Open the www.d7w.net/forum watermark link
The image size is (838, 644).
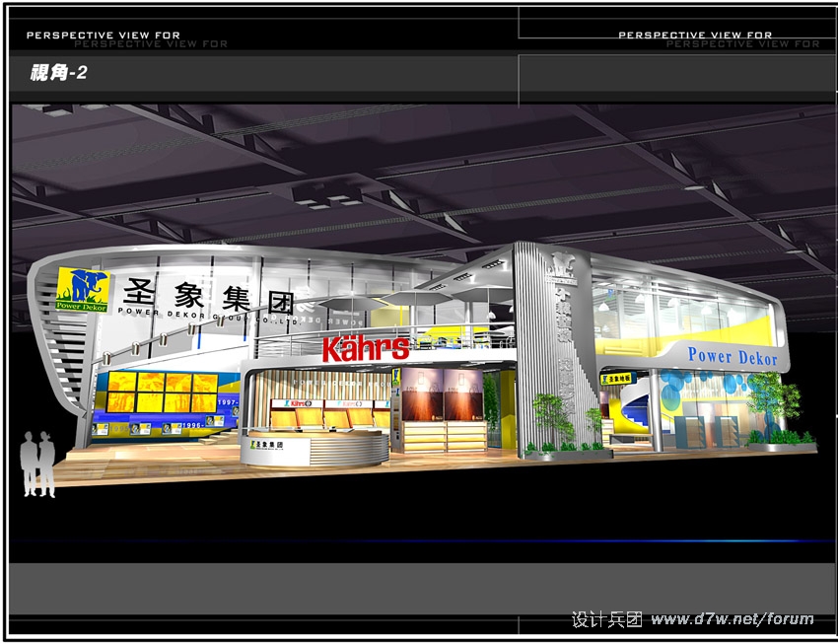pos(733,619)
